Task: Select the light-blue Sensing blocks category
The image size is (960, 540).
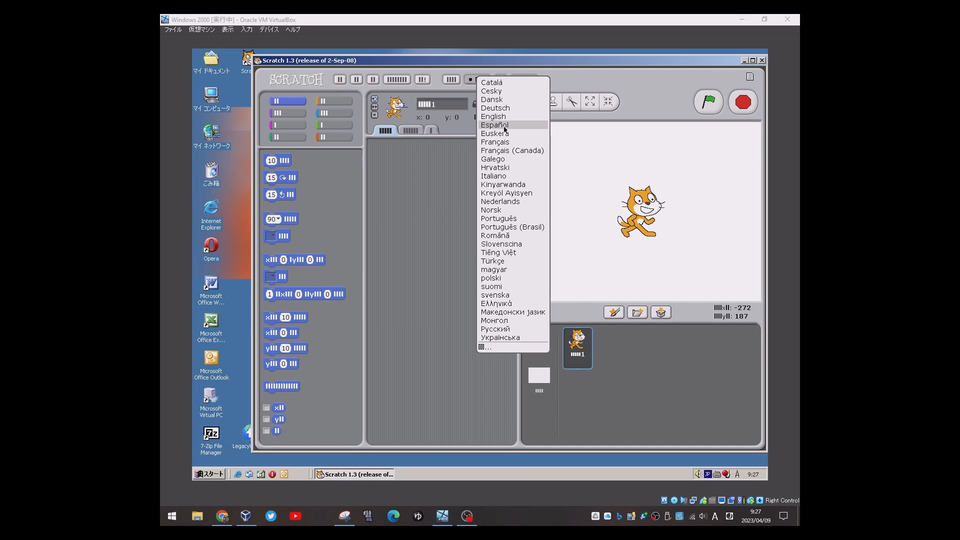Action: tap(334, 113)
